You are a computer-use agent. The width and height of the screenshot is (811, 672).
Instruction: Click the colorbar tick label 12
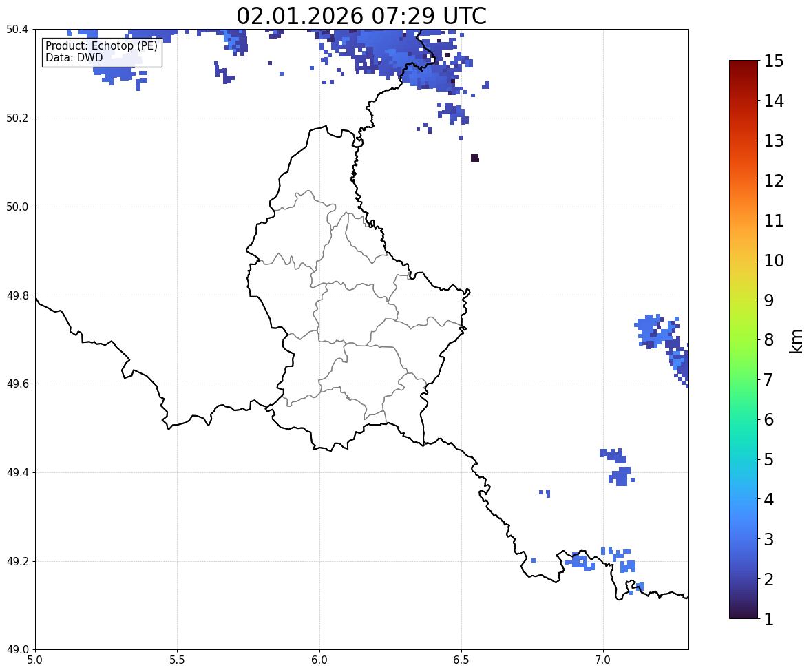pos(774,180)
